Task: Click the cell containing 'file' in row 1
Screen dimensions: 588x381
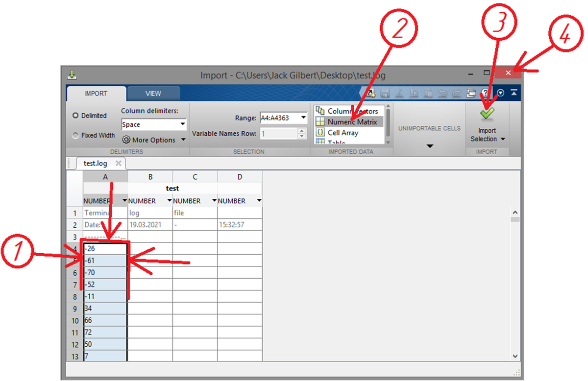Action: click(x=195, y=213)
